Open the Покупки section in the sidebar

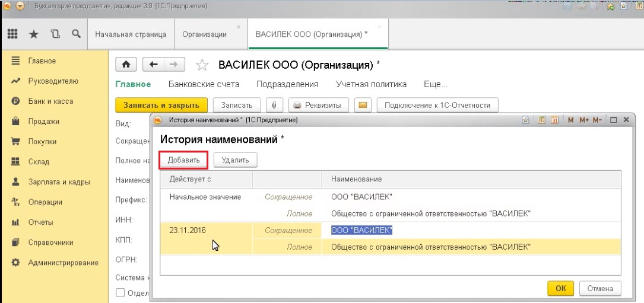click(x=42, y=142)
